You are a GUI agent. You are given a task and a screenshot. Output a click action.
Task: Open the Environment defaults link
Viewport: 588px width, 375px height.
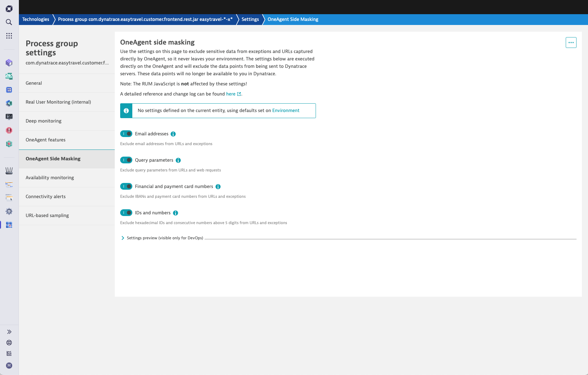pyautogui.click(x=286, y=110)
